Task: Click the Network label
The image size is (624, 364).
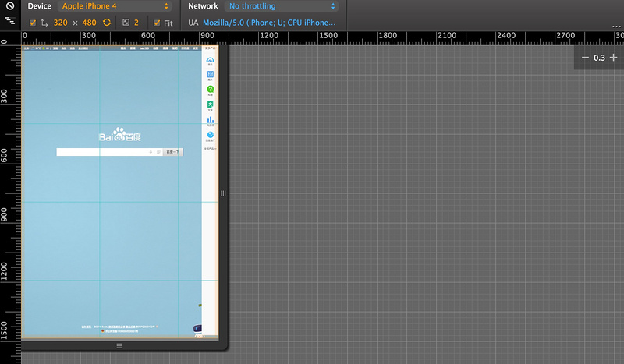Action: [x=203, y=6]
